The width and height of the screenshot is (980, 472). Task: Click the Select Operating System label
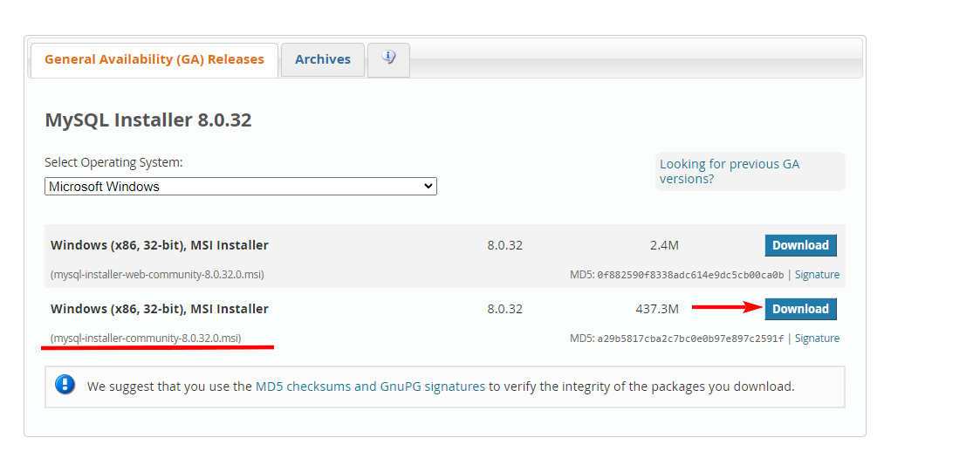[x=113, y=162]
